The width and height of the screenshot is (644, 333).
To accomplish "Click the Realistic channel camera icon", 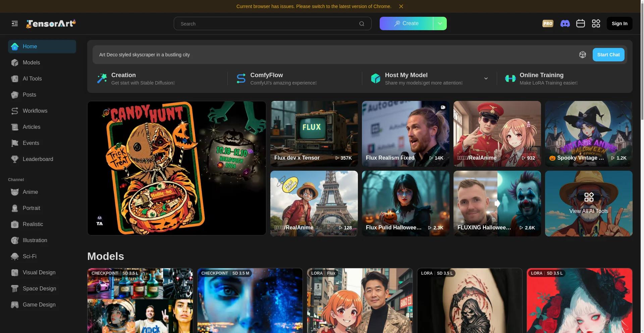I will click(x=15, y=224).
